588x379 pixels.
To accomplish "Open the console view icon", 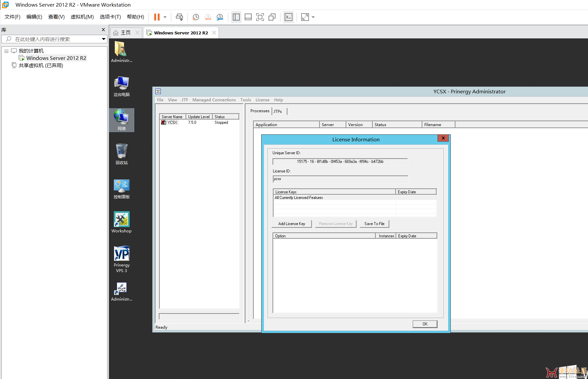I will 288,17.
